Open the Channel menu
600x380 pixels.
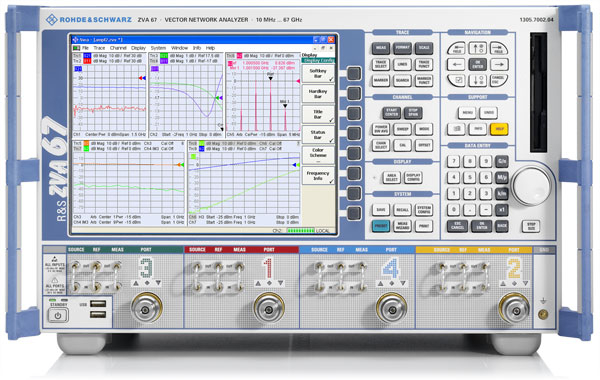(x=118, y=48)
